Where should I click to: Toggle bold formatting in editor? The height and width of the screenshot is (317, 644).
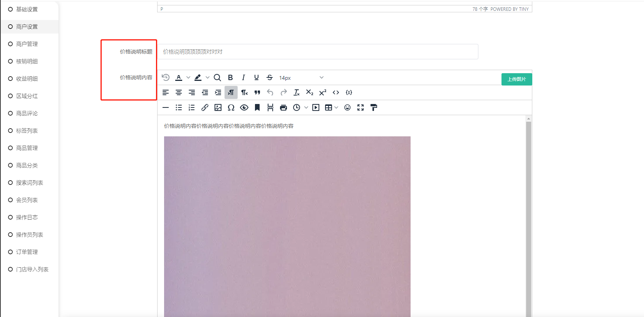point(230,77)
